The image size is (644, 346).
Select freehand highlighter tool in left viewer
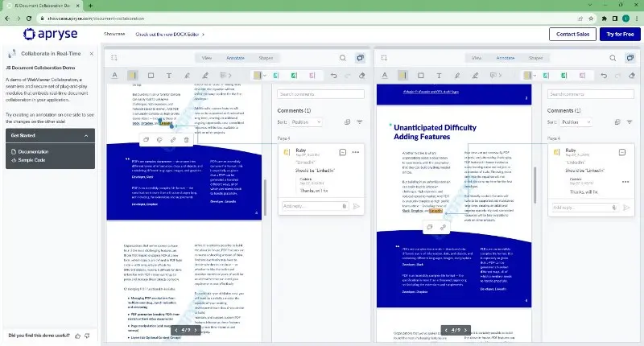(187, 76)
